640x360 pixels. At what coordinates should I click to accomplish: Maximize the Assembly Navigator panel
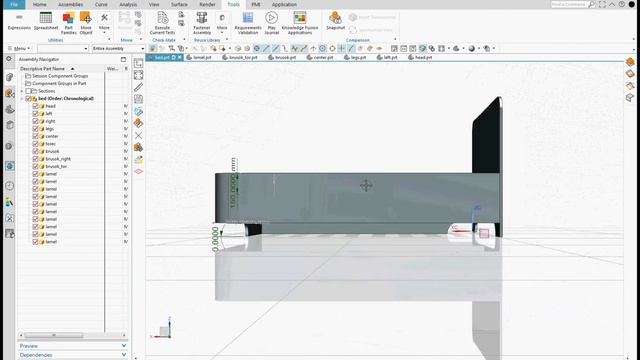point(123,60)
